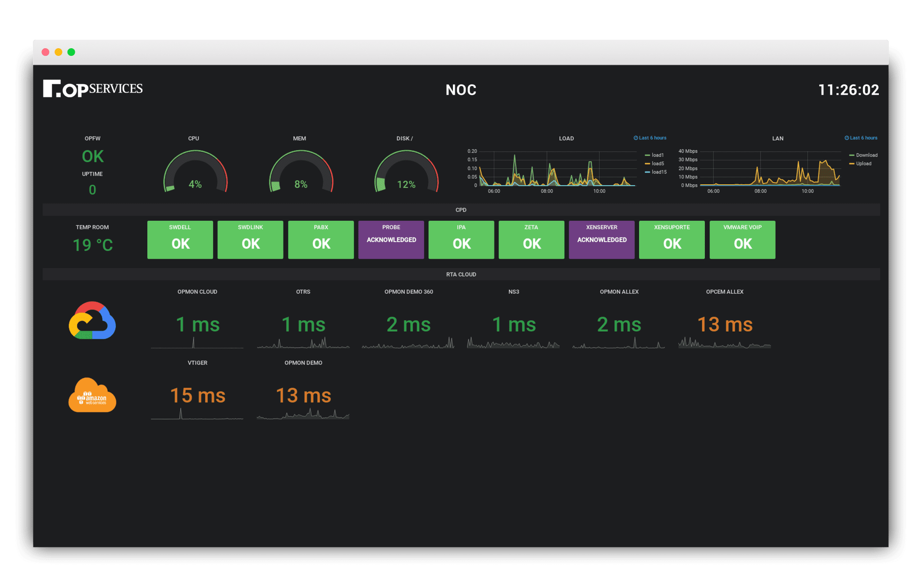Click the clock icon next to LAN's time range

(846, 137)
